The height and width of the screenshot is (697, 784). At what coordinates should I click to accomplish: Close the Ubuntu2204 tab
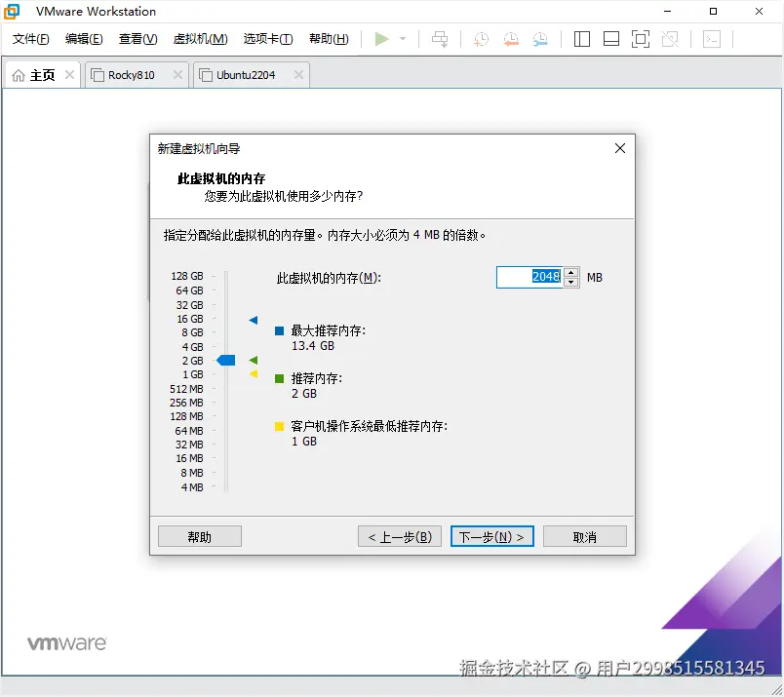298,75
